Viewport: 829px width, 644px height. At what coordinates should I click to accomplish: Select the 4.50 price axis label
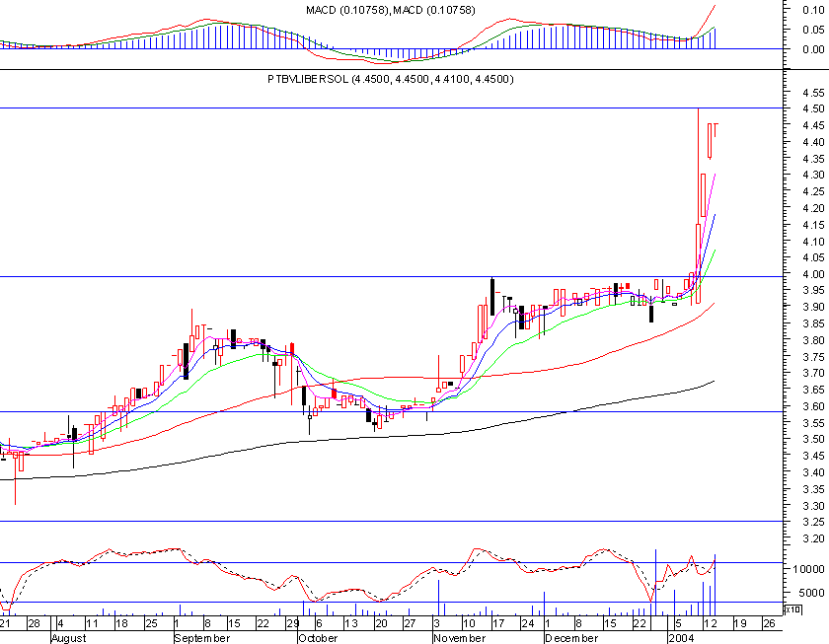coord(813,108)
